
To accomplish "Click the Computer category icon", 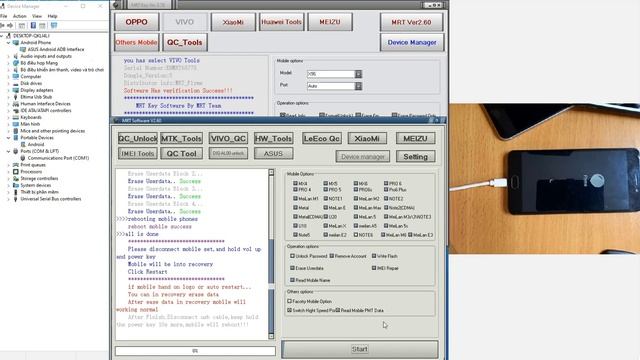I will coord(16,76).
